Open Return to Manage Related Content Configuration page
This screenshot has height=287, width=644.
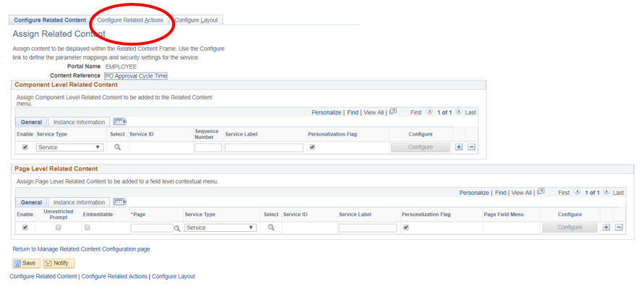81,249
